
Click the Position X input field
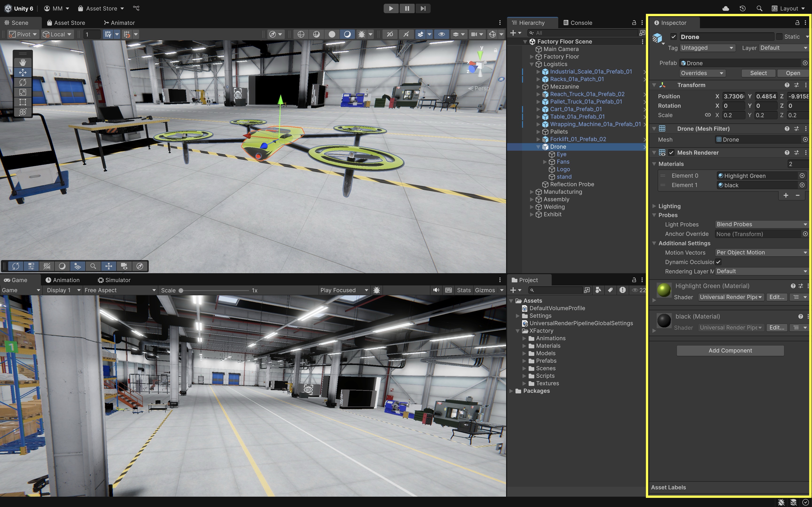(734, 96)
